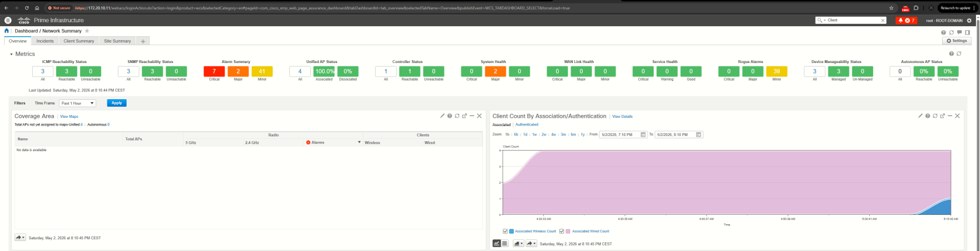Click the orange Major alarm count 2
The image size is (980, 251).
(x=238, y=71)
